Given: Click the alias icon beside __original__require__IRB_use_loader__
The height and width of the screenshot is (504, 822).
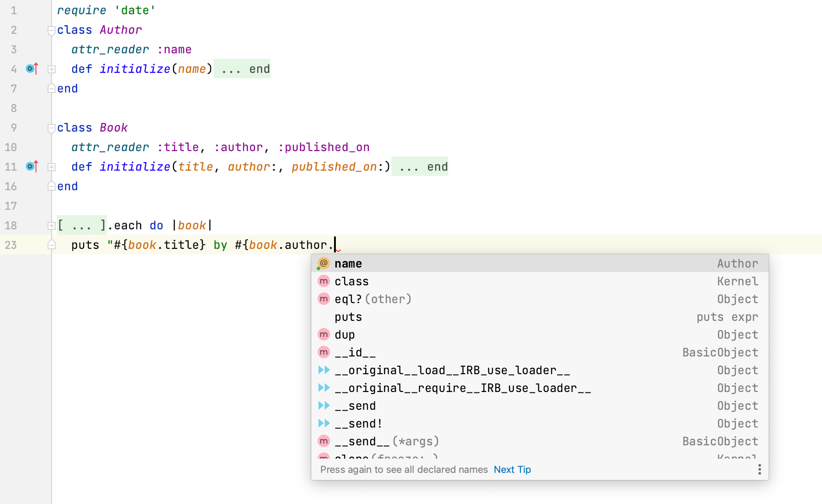Looking at the screenshot, I should 323,388.
